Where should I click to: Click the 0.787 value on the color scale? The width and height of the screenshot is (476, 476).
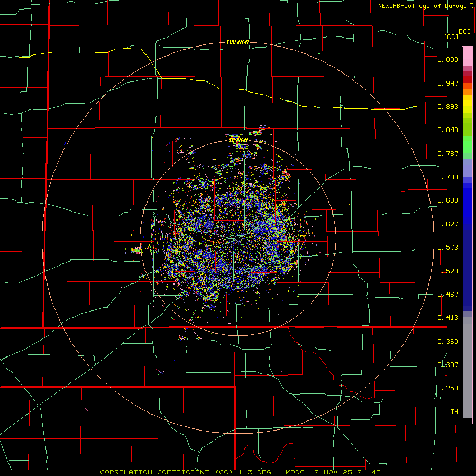[448, 153]
